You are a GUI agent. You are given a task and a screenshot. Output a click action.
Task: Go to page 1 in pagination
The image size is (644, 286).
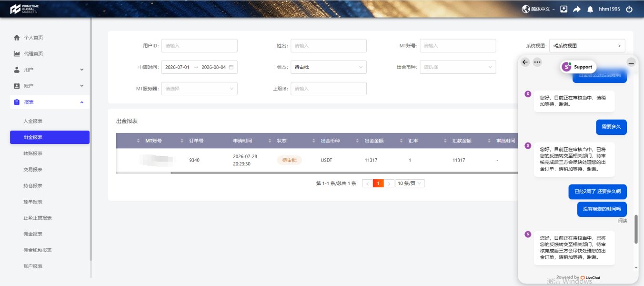(378, 184)
